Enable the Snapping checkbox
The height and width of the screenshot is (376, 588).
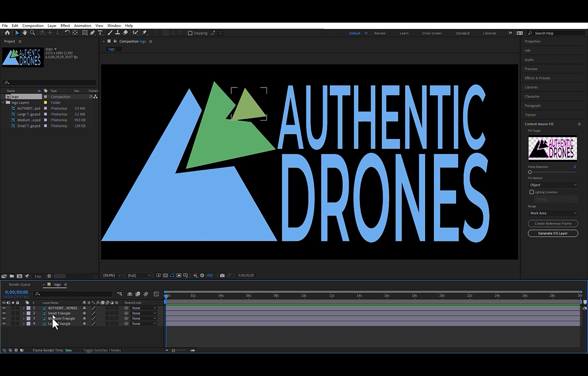point(190,33)
